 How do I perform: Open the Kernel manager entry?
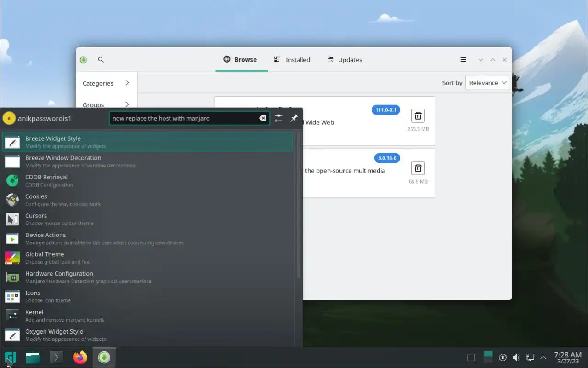[148, 316]
